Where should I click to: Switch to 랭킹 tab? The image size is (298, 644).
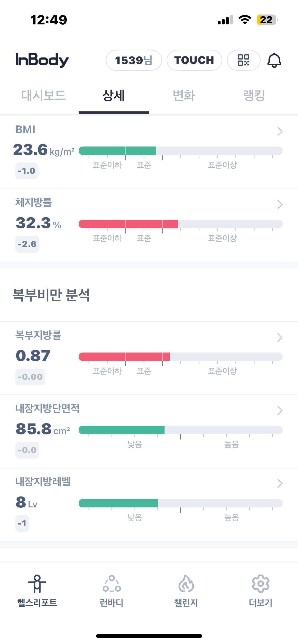(254, 96)
